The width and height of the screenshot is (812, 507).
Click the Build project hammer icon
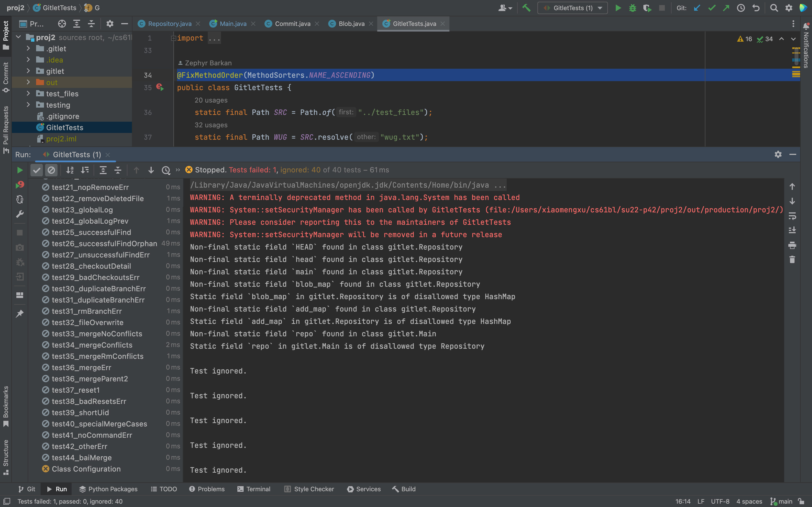click(526, 8)
